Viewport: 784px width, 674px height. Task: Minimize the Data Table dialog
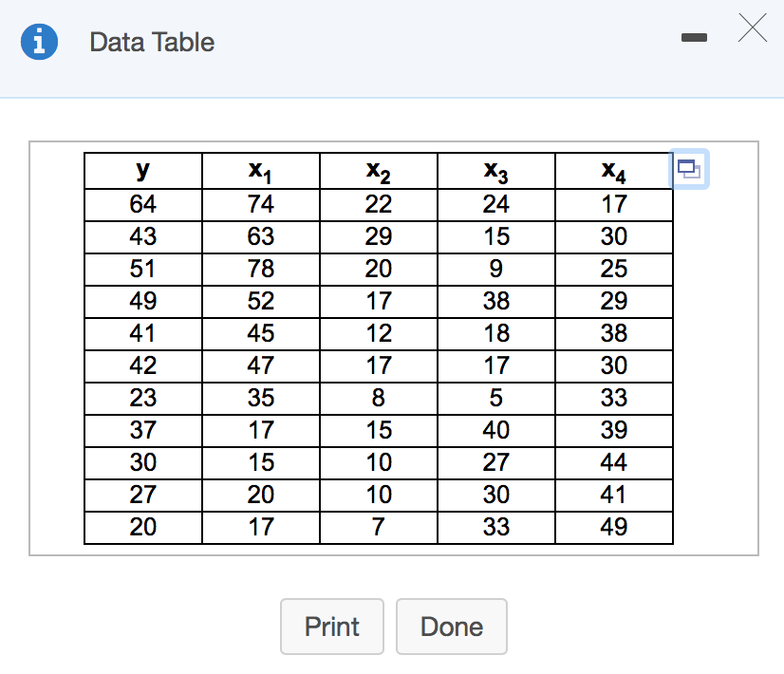[x=695, y=38]
